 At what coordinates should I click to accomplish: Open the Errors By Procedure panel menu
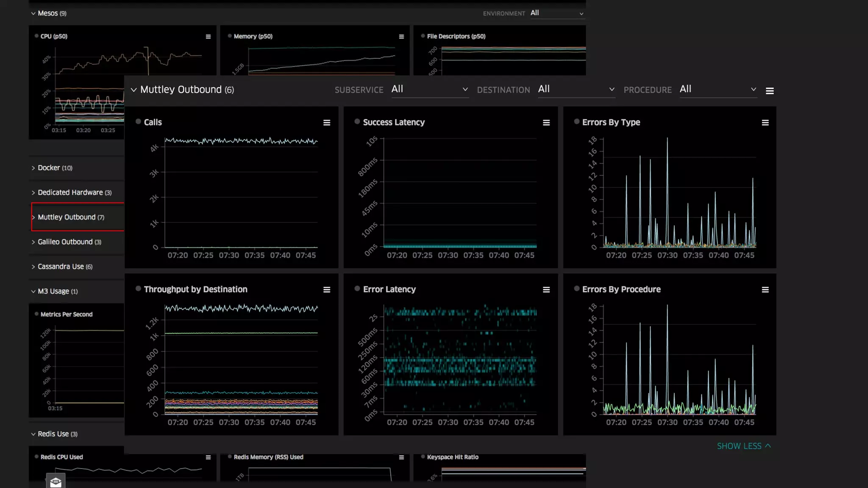click(765, 290)
